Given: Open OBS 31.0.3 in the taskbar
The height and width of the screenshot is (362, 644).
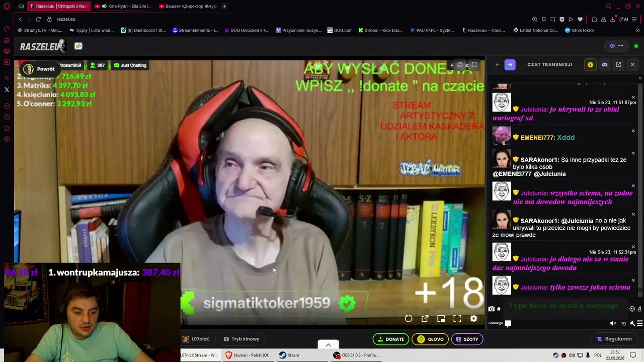Looking at the screenshot, I should tap(357, 355).
